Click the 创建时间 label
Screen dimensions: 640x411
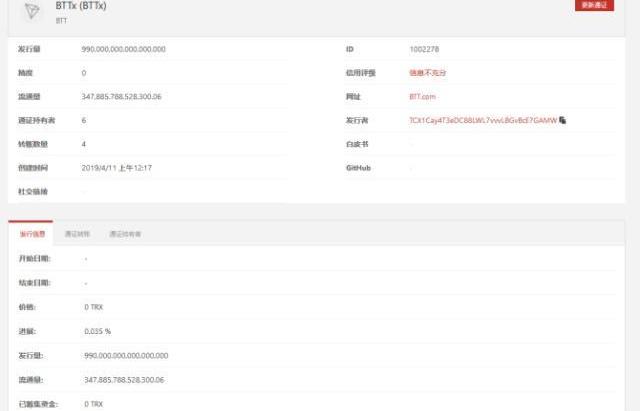coord(33,168)
